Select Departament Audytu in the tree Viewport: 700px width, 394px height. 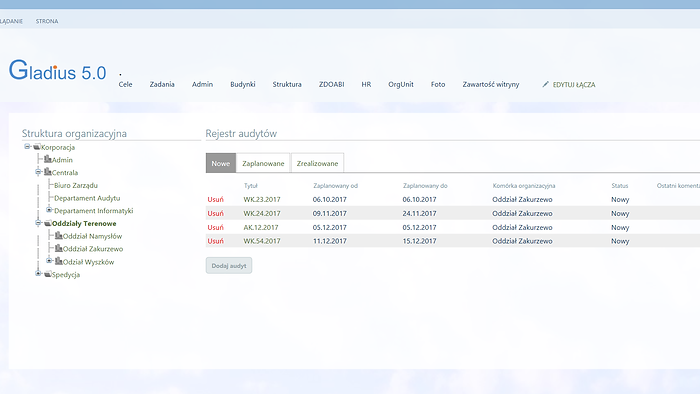[87, 198]
